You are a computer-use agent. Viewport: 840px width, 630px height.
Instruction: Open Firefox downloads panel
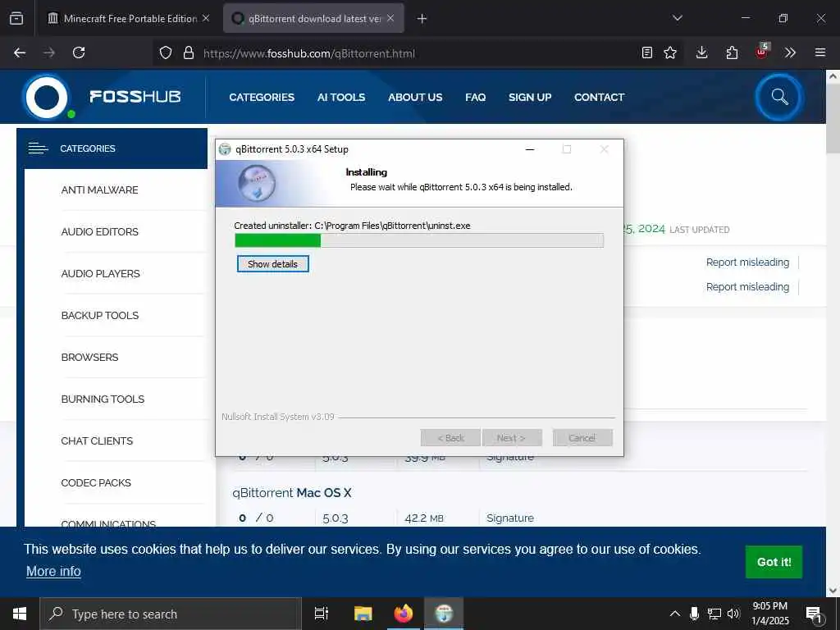pyautogui.click(x=702, y=52)
